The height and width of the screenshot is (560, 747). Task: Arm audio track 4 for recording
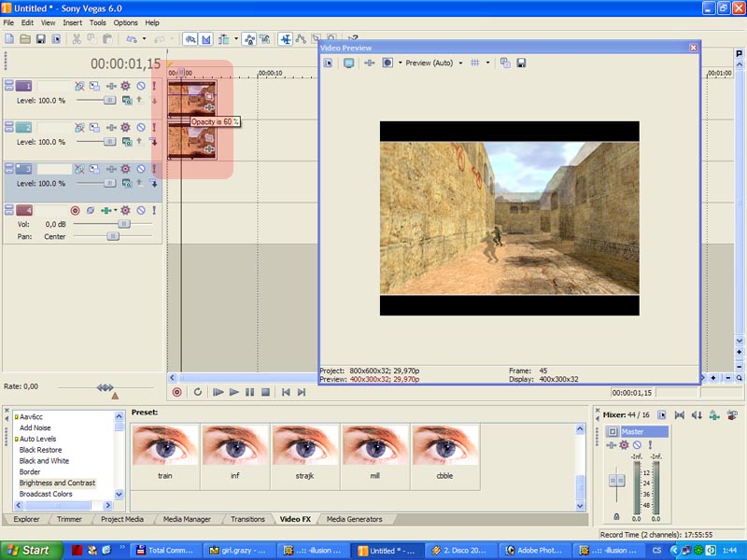pos(75,211)
